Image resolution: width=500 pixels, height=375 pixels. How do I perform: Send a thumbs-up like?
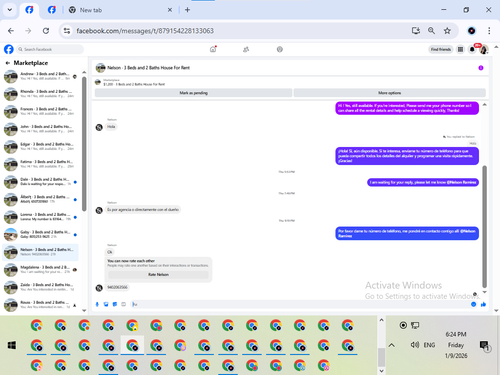pos(483,304)
